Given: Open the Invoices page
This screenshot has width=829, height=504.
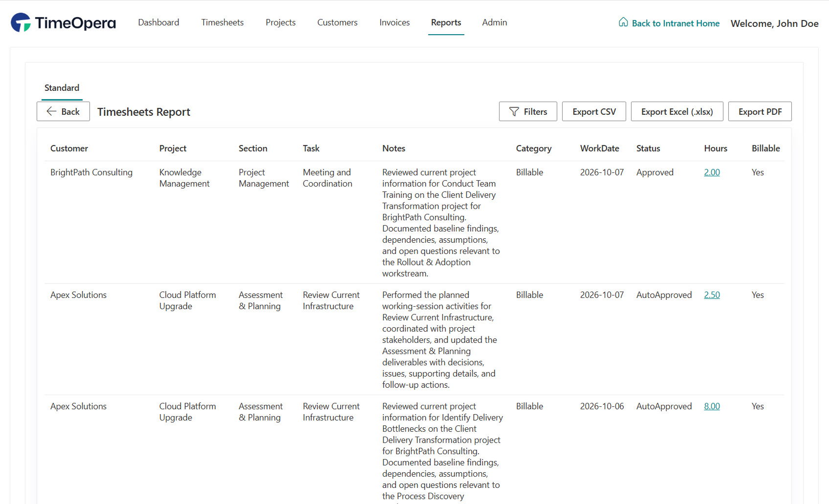Looking at the screenshot, I should pyautogui.click(x=394, y=22).
